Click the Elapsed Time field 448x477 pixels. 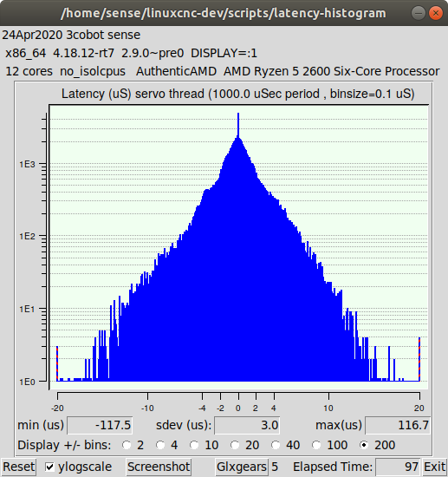(x=398, y=467)
